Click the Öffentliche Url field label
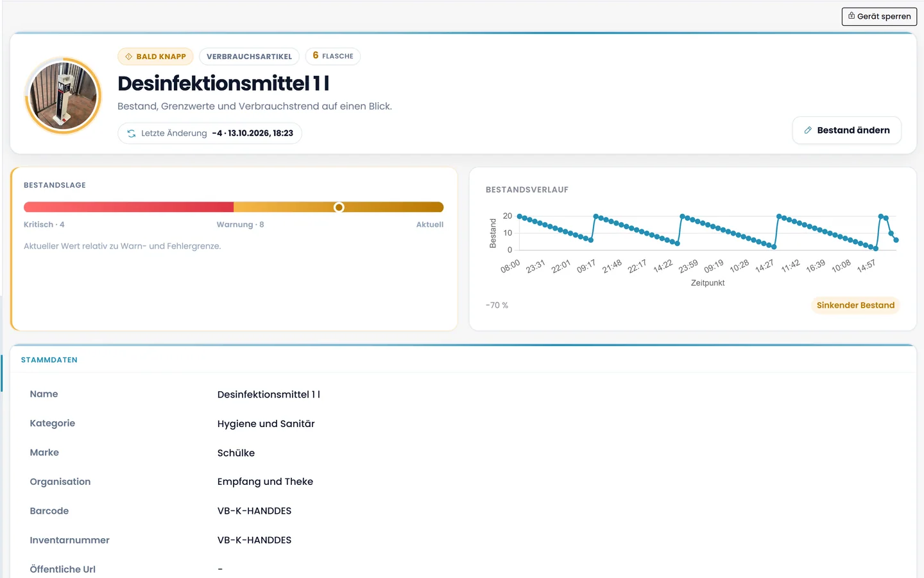The image size is (924, 578). [63, 569]
